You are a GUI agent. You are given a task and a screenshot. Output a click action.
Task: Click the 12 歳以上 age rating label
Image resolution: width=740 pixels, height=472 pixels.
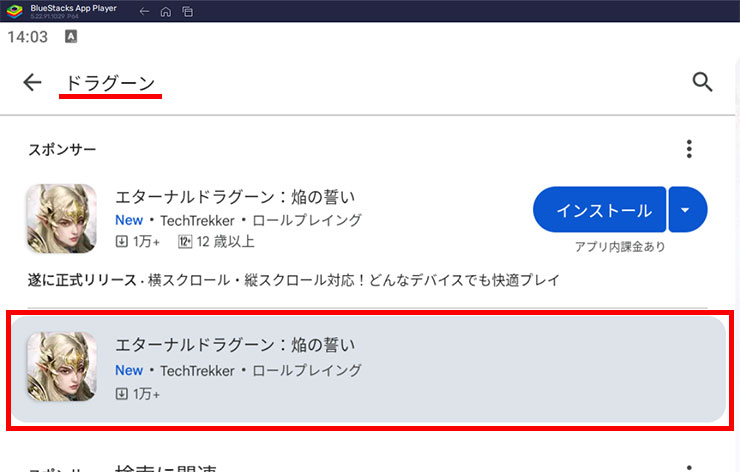pyautogui.click(x=226, y=242)
